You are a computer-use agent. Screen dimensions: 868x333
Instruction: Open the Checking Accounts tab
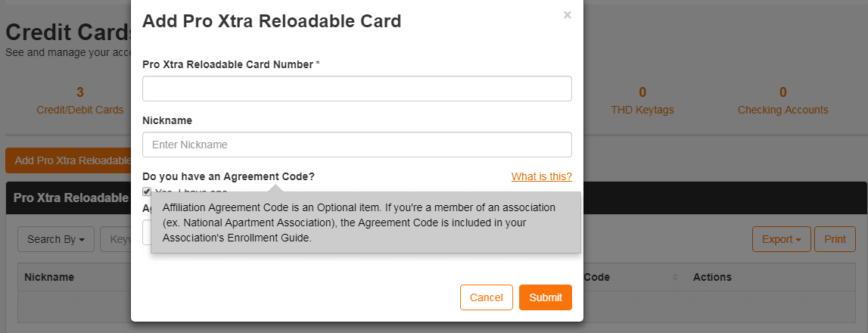782,101
